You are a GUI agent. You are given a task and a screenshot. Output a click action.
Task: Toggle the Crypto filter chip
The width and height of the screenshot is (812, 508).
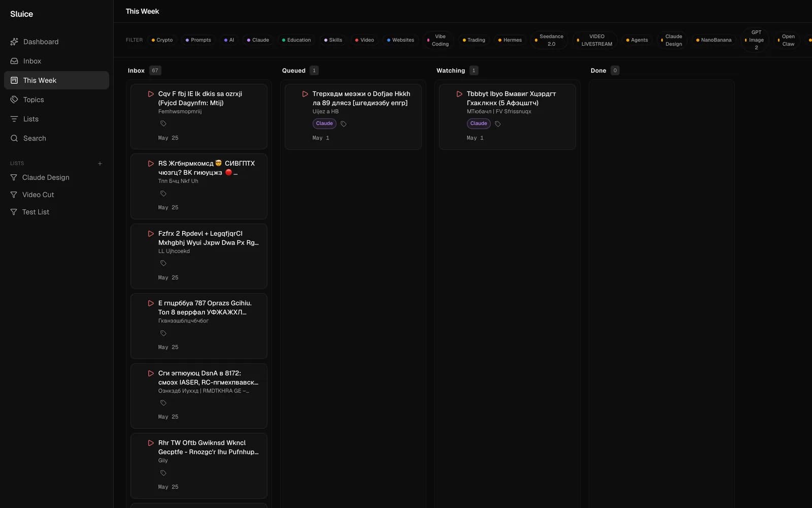(x=162, y=40)
